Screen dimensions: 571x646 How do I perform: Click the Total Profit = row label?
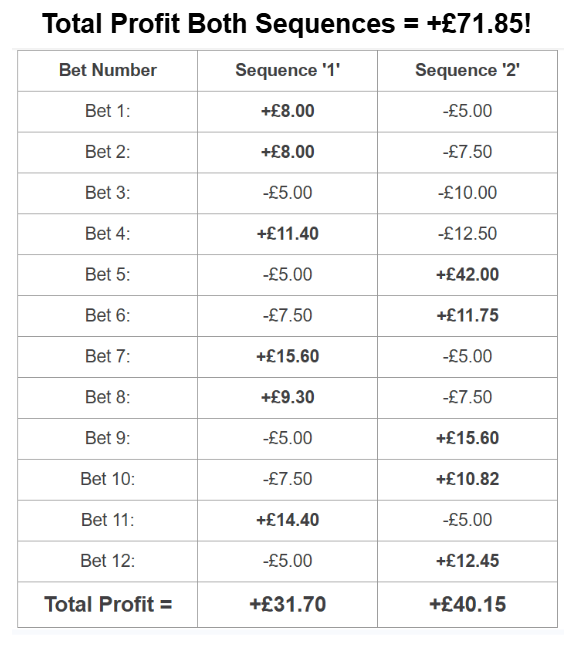coord(108,604)
